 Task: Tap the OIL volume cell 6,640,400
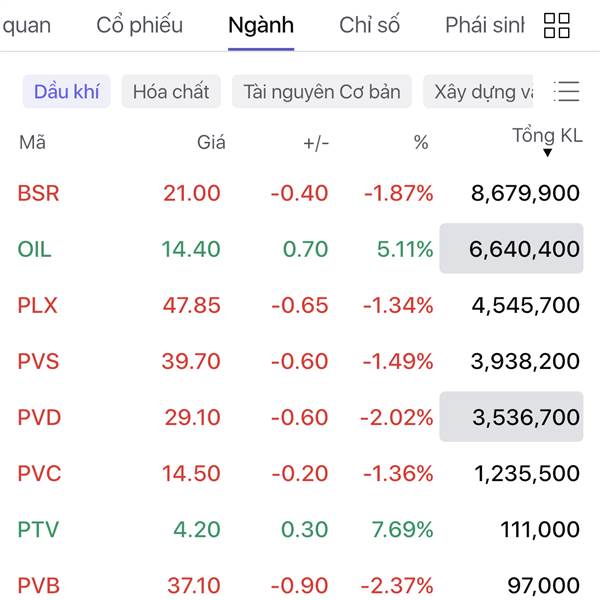pos(511,249)
